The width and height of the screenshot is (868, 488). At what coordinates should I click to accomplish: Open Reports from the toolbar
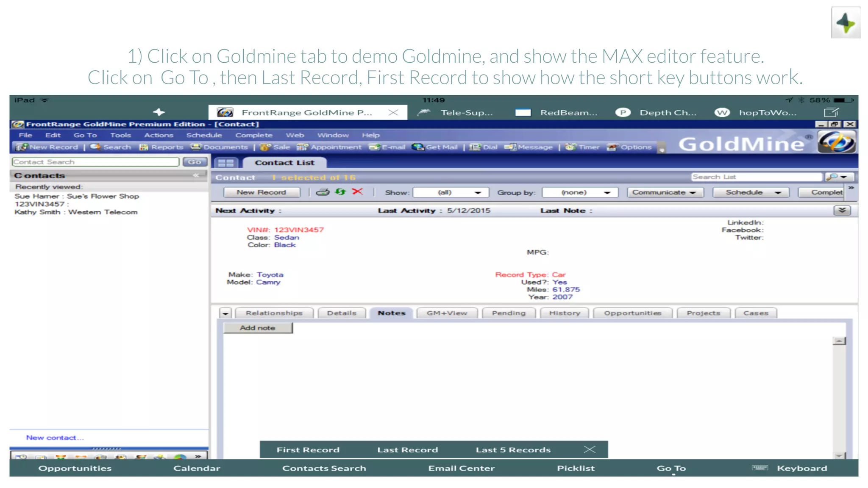click(161, 147)
